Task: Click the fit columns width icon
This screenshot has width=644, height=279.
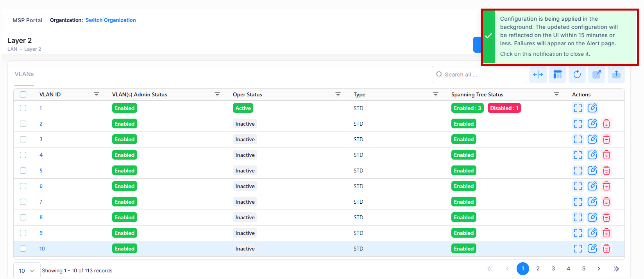Action: click(x=538, y=75)
